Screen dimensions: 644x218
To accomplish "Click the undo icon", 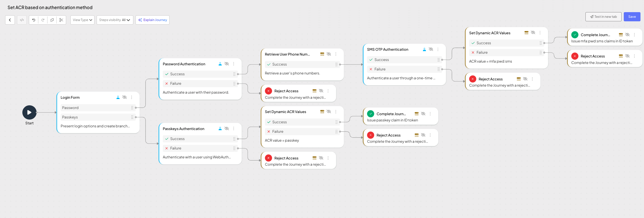I will pos(34,20).
